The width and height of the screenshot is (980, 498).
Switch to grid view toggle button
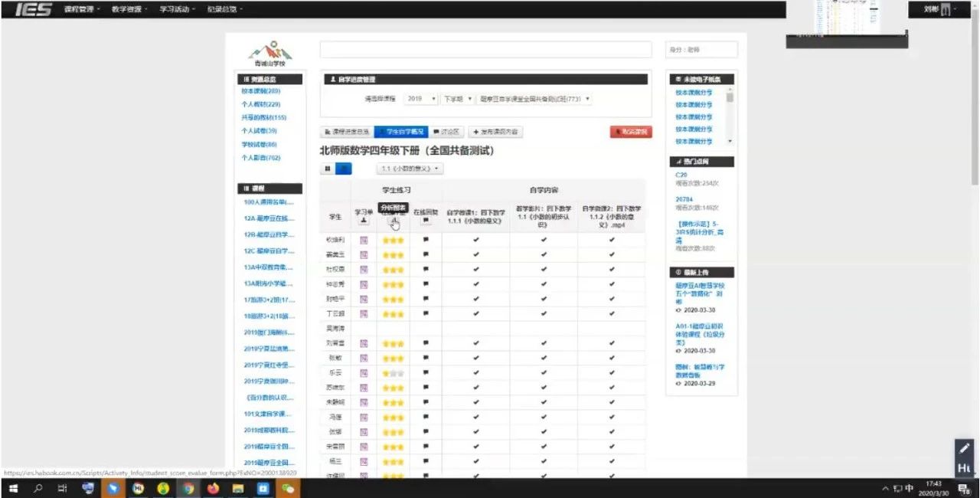tap(328, 169)
